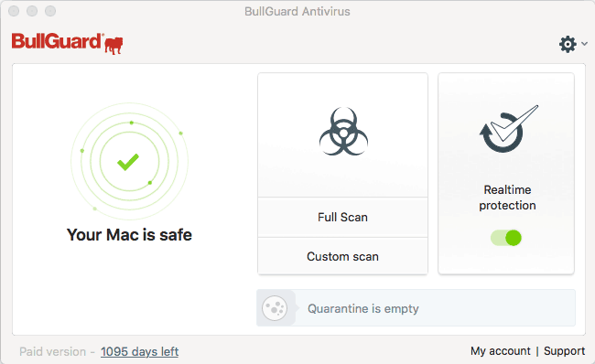This screenshot has height=364, width=595.
Task: Start a Full Scan
Action: point(342,218)
